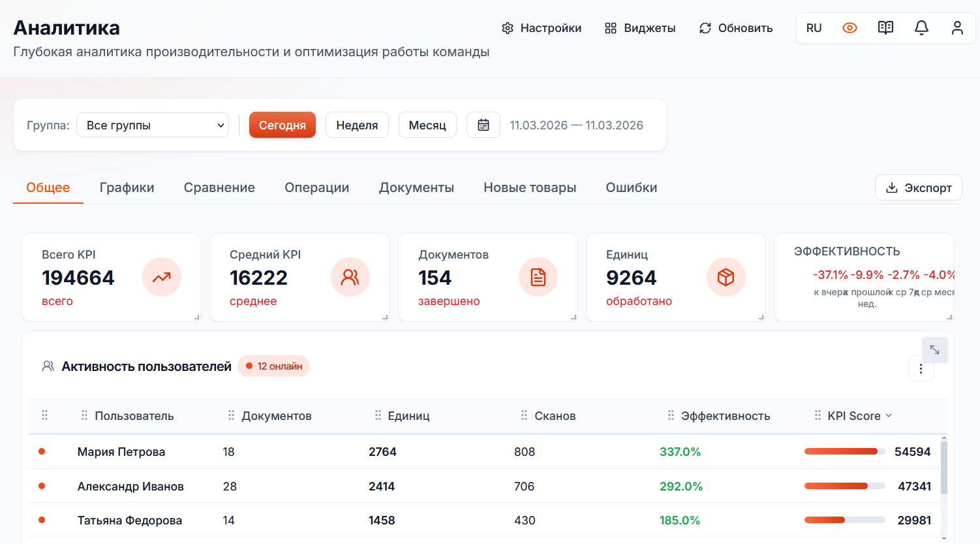Switch to the Графики tab
The width and height of the screenshot is (980, 544).
pos(127,187)
